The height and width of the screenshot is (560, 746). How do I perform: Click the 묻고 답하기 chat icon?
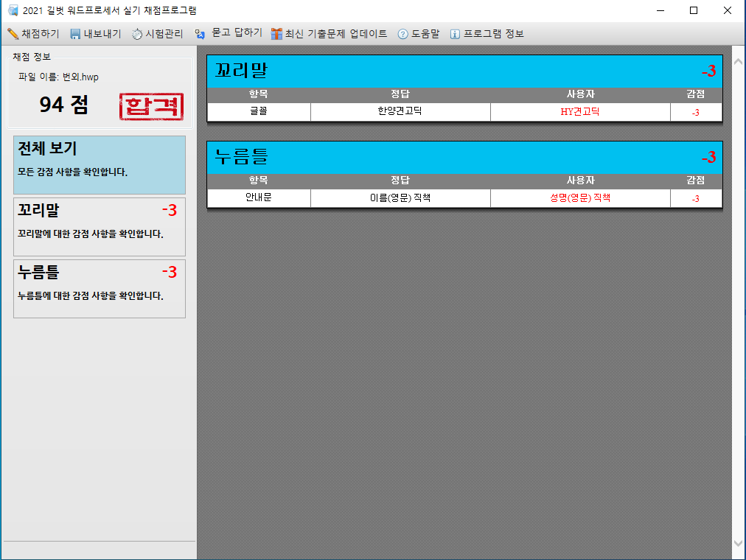(x=200, y=34)
